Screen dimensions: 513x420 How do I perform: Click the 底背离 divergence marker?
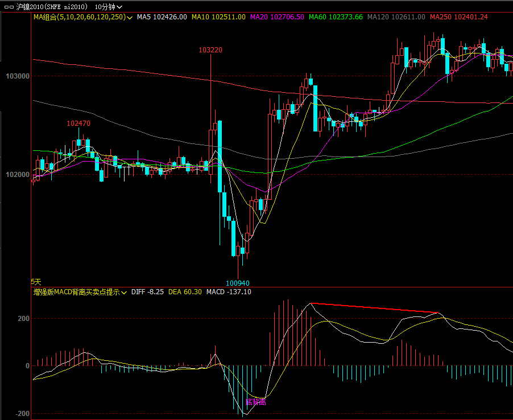256,402
